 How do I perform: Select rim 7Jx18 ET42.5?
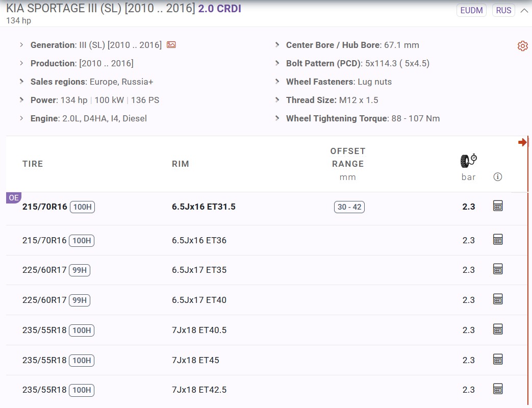click(199, 390)
